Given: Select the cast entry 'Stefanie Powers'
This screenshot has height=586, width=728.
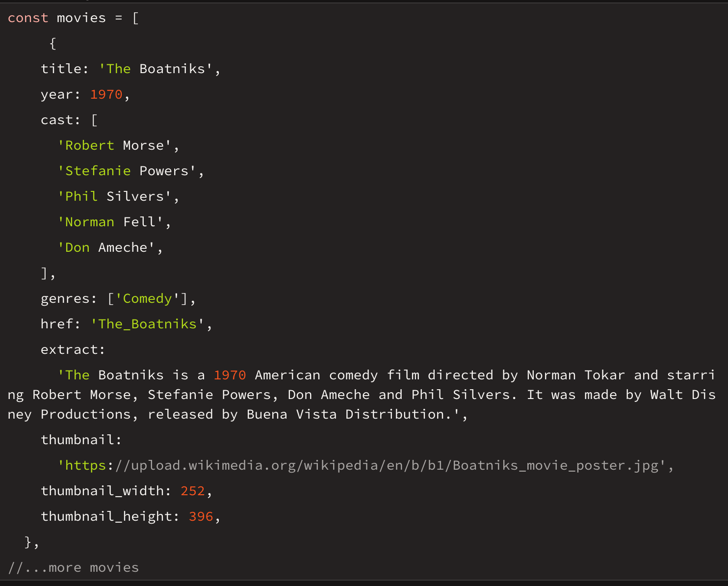Looking at the screenshot, I should [x=127, y=171].
